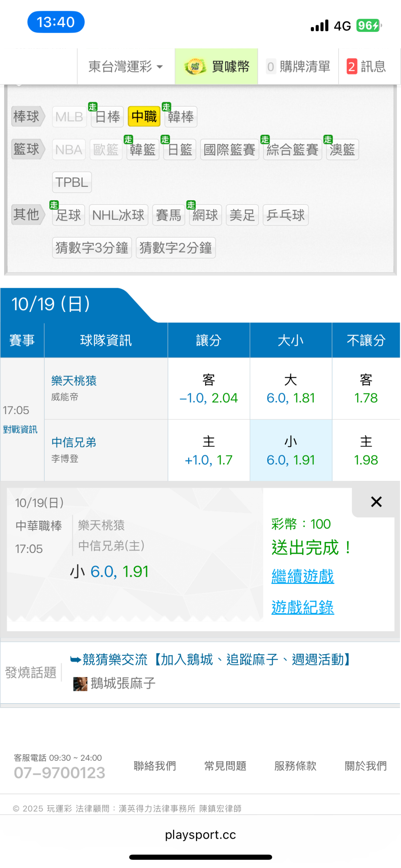The height and width of the screenshot is (868, 401).
Task: Select the 韓棒 league tab
Action: (180, 117)
